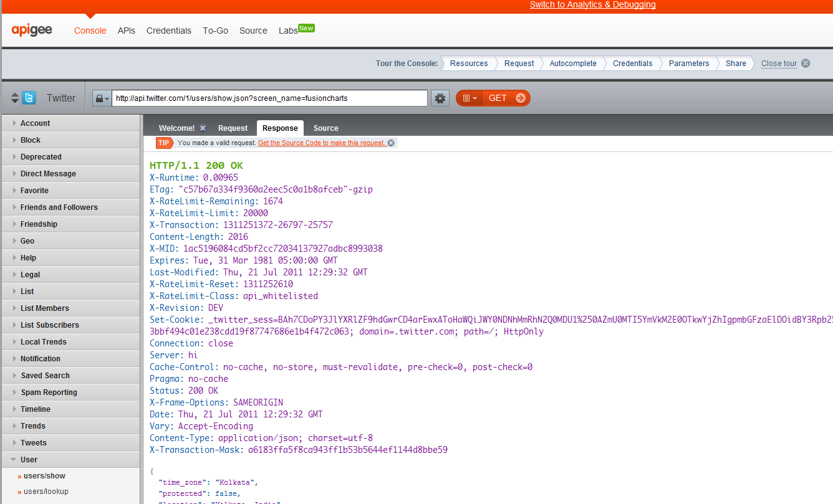Click the apigee logo
The height and width of the screenshot is (504, 833).
[32, 30]
